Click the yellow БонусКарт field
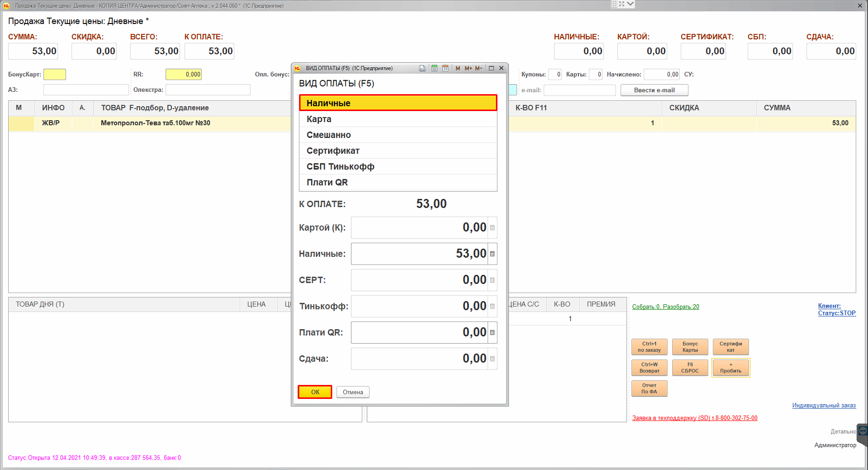The height and width of the screenshot is (470, 868). [55, 74]
